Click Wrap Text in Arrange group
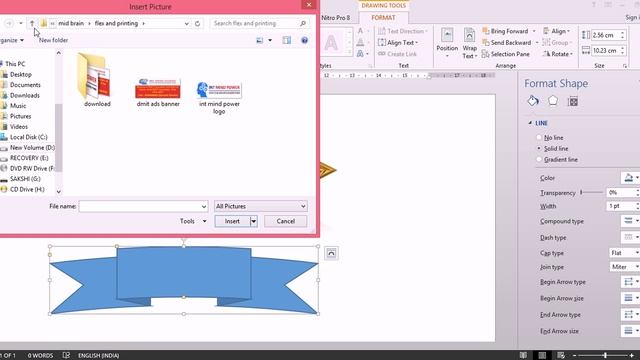 pos(469,43)
